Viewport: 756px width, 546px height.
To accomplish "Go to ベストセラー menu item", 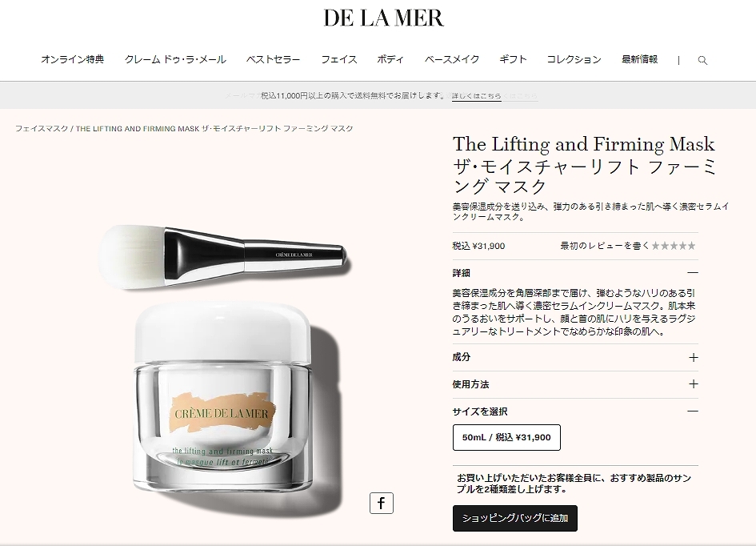I will pyautogui.click(x=274, y=59).
